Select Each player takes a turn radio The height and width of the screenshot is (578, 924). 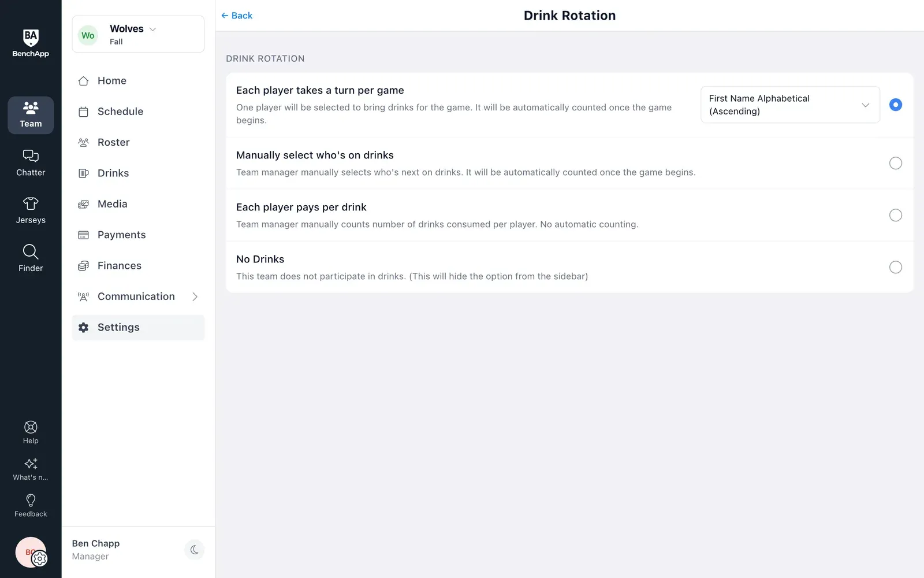tap(895, 105)
